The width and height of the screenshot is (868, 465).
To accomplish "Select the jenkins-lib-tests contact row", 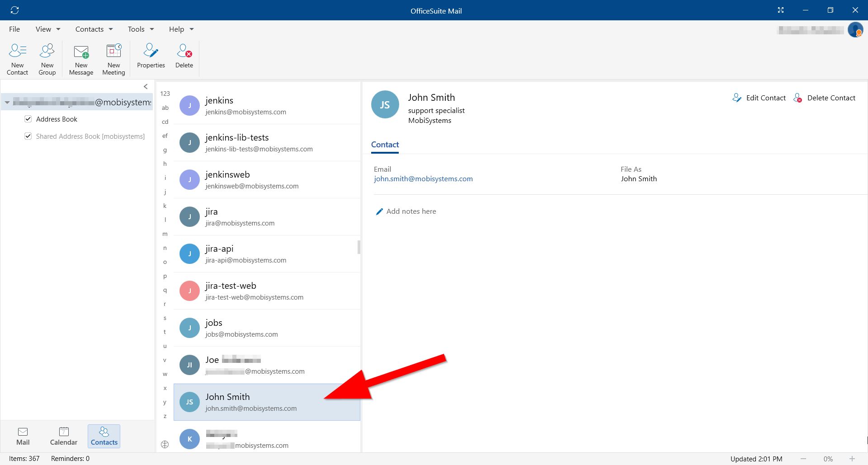I will coord(267,142).
